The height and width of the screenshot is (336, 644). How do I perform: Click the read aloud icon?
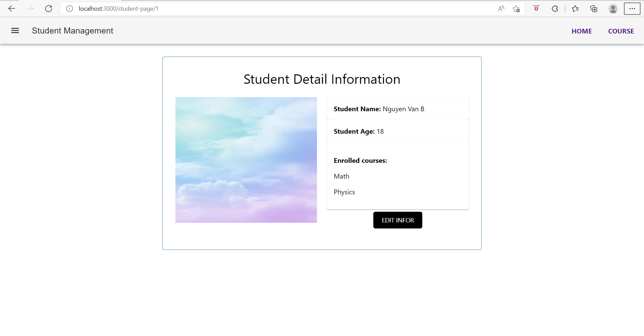pyautogui.click(x=501, y=9)
